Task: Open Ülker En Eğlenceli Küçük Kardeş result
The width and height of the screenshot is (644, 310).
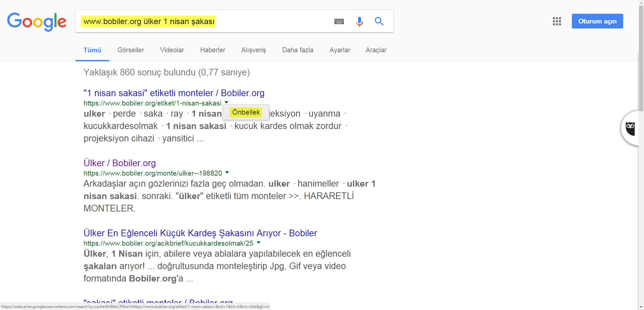Action: click(x=200, y=233)
